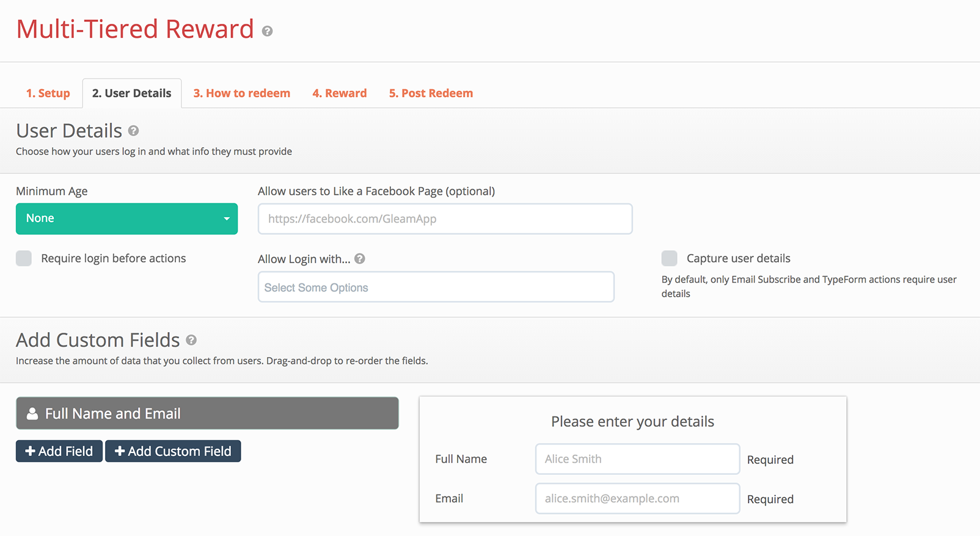
Task: Click the person icon in Full Name and Email bar
Action: click(32, 414)
